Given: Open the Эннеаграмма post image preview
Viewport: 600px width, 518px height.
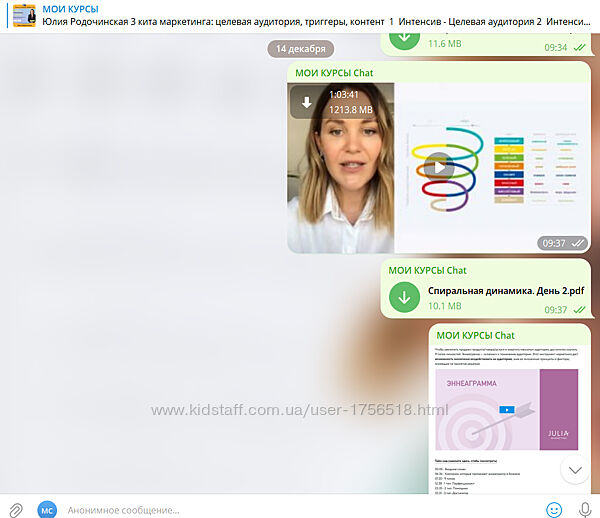Looking at the screenshot, I should (506, 410).
